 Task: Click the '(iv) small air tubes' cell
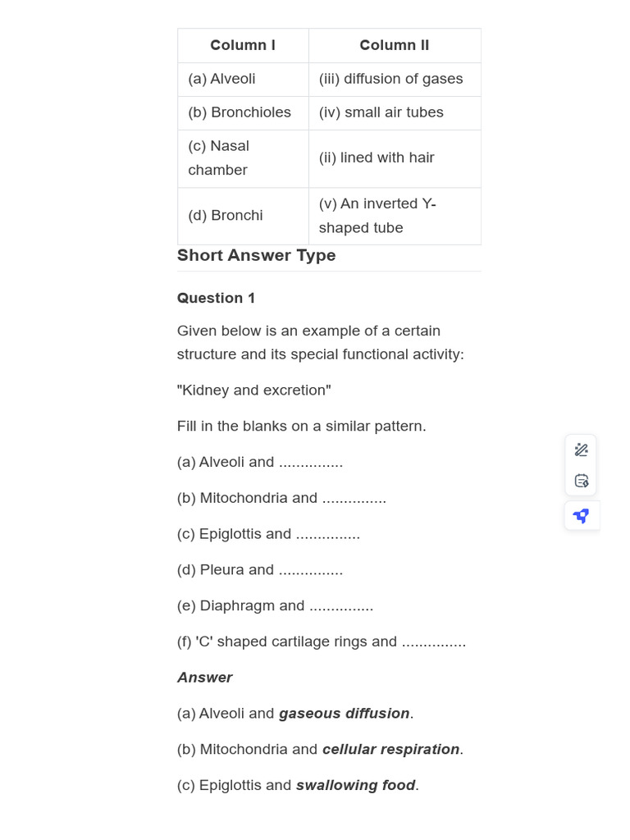[x=381, y=112]
